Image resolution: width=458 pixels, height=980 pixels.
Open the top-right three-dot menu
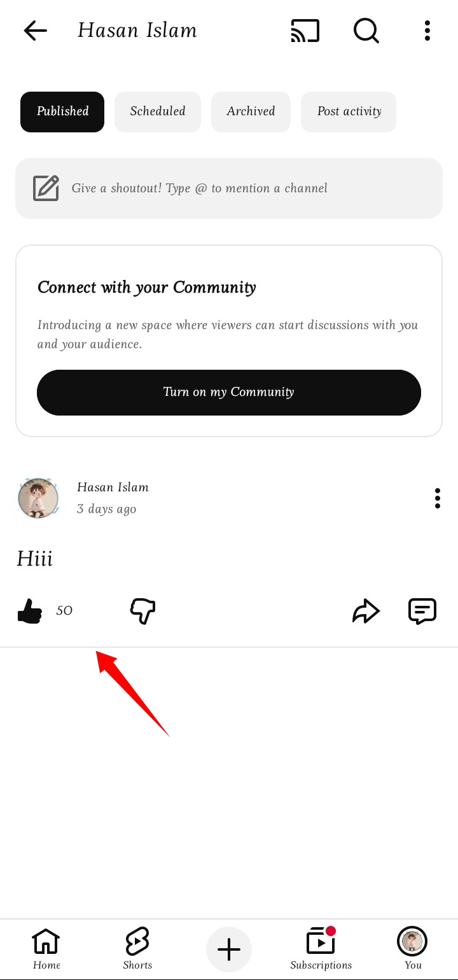[427, 31]
